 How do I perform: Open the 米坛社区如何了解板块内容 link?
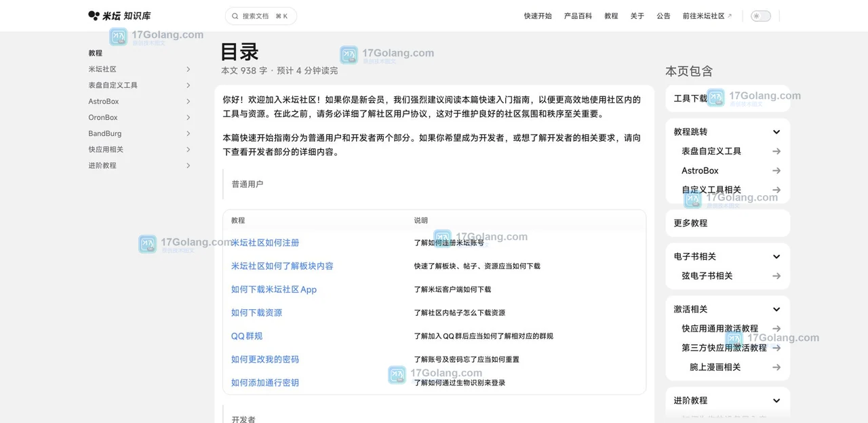pos(282,266)
